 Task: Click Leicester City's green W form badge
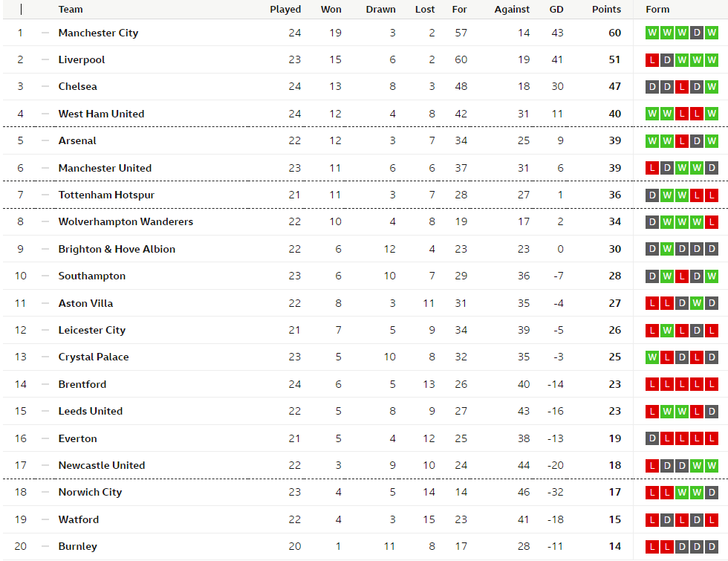(x=667, y=330)
